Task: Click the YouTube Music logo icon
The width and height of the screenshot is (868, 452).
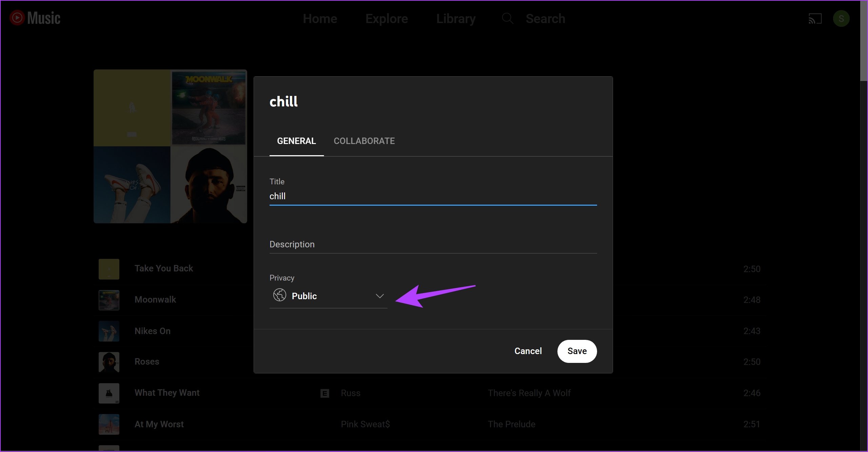Action: [17, 18]
